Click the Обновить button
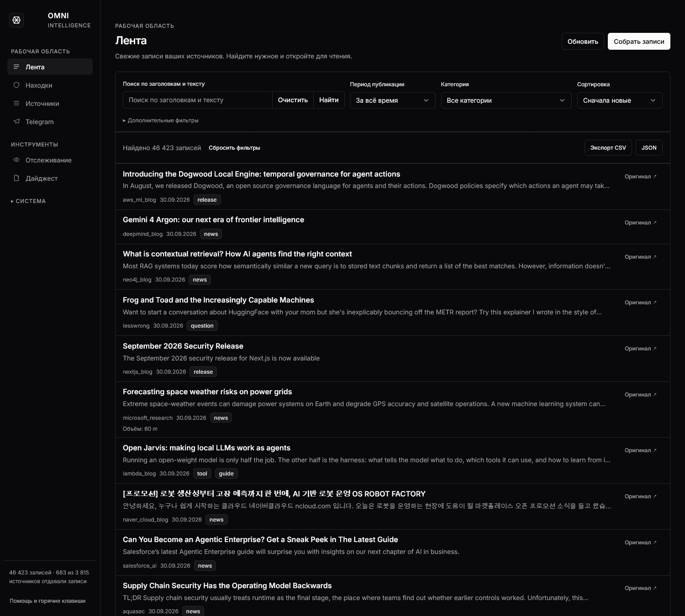The height and width of the screenshot is (616, 685). 583,42
